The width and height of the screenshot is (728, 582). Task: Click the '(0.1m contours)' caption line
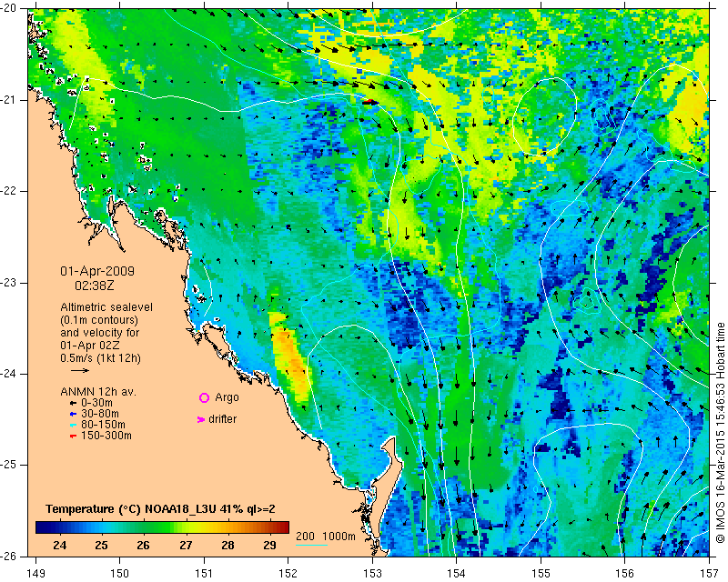(99, 320)
